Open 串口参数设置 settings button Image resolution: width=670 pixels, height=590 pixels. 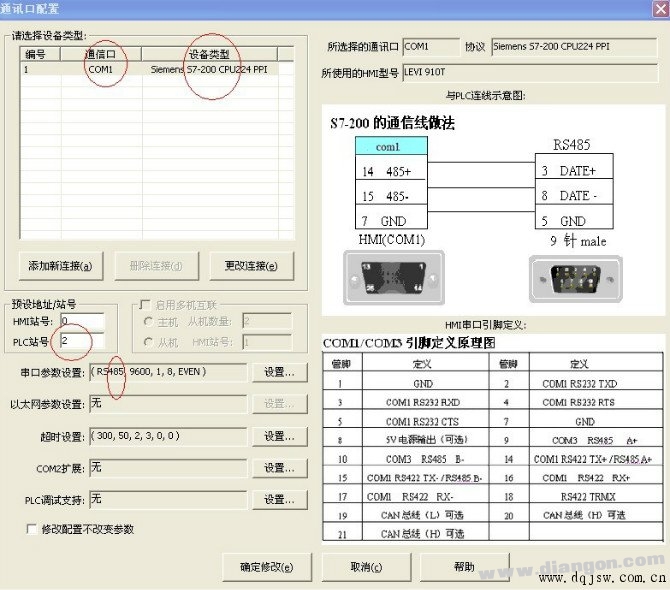click(x=280, y=372)
